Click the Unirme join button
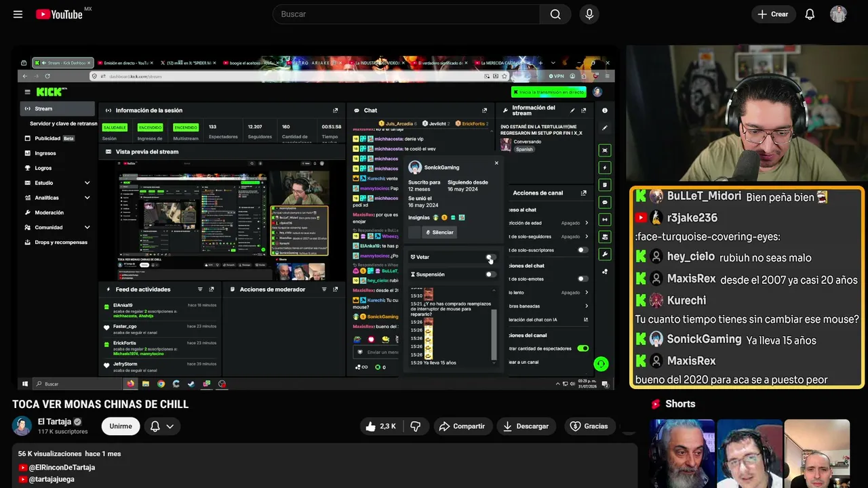868x488 pixels. 121,426
